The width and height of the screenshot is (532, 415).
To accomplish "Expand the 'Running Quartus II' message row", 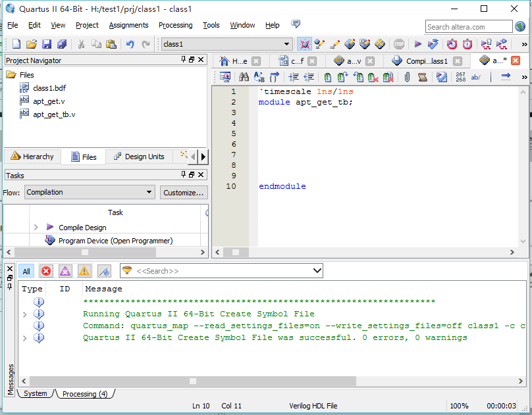I will point(25,314).
